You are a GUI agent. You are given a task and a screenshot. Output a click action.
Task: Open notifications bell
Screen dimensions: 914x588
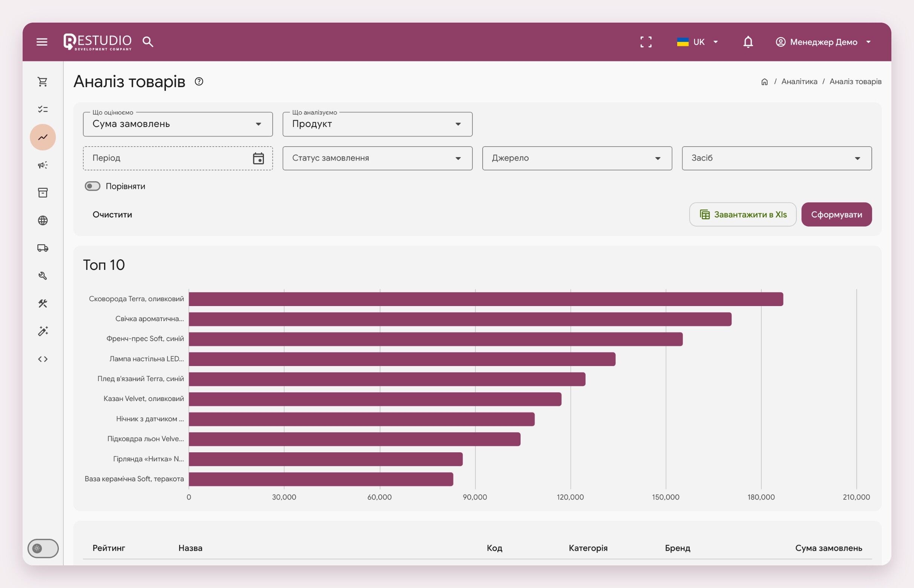(748, 41)
